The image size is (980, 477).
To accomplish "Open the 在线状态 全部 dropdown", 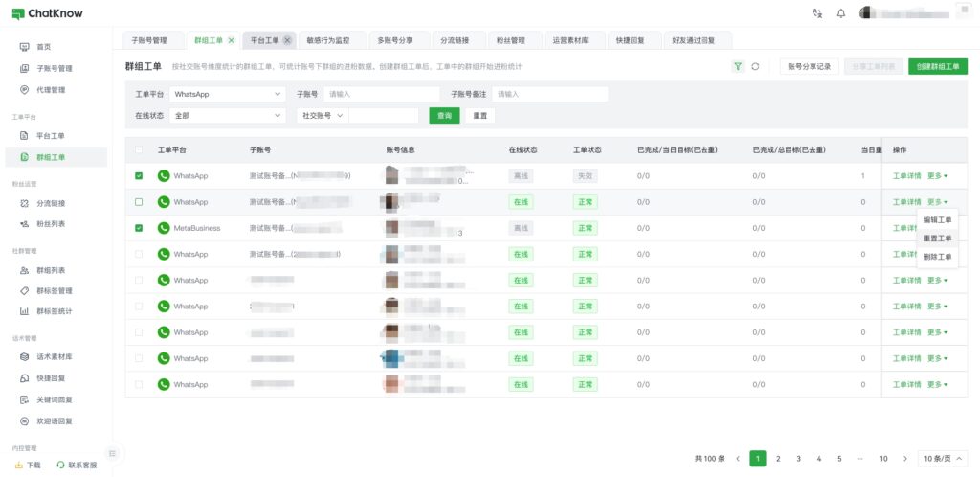I will click(228, 116).
